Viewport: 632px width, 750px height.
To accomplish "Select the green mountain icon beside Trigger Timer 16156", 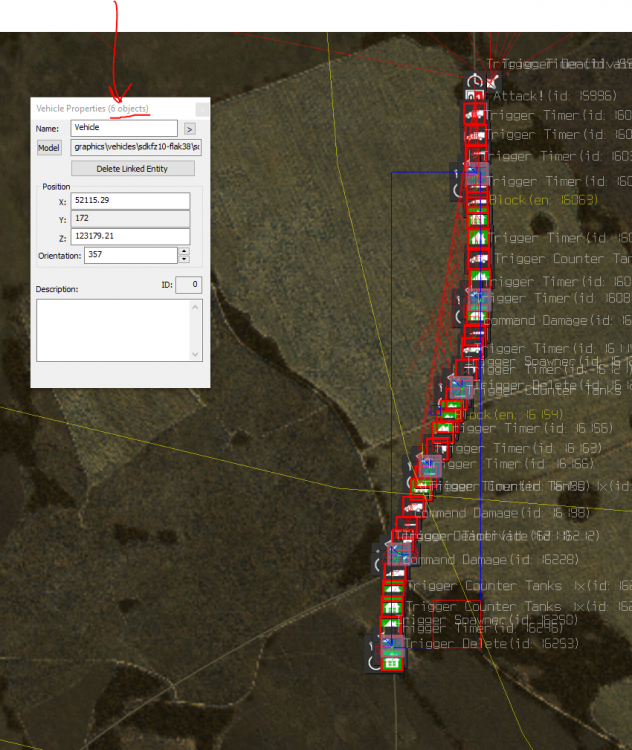I will point(444,428).
